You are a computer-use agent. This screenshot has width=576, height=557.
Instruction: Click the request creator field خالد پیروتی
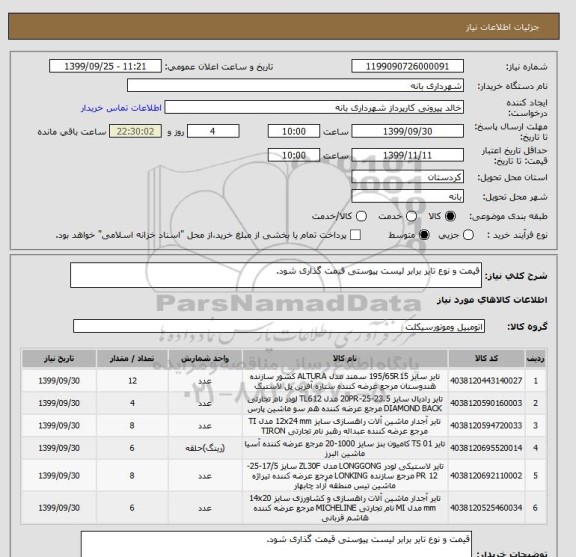(314, 108)
